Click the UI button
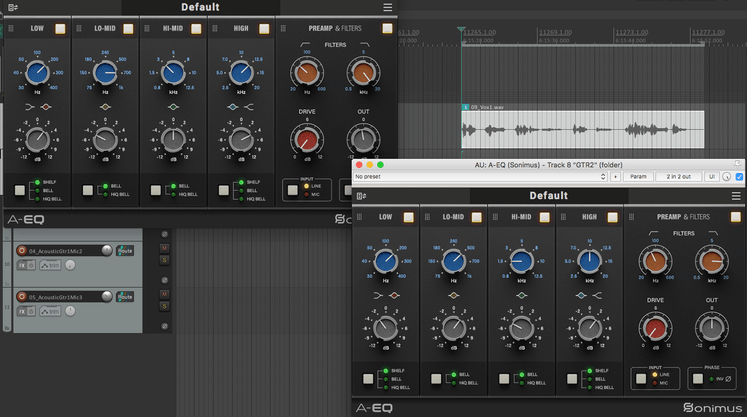 [x=712, y=177]
